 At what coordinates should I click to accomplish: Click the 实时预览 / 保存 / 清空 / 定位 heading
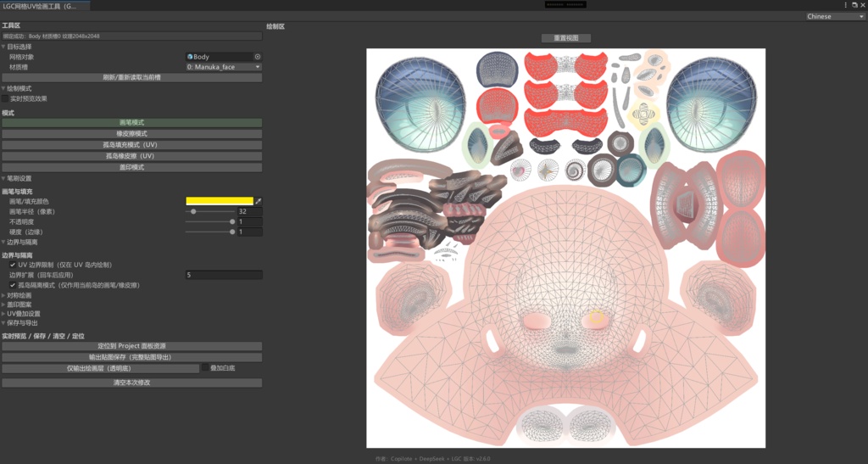point(43,336)
